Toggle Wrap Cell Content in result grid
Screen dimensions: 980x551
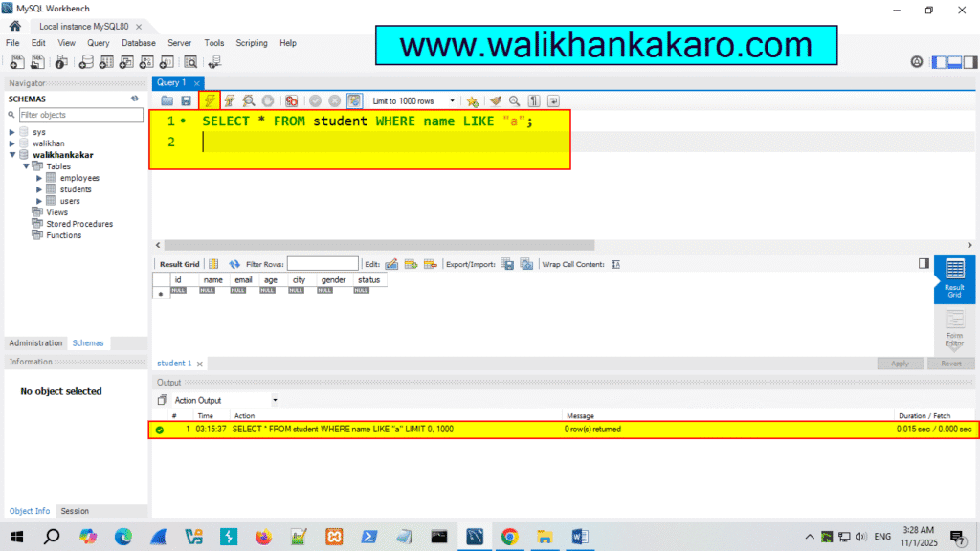(615, 263)
